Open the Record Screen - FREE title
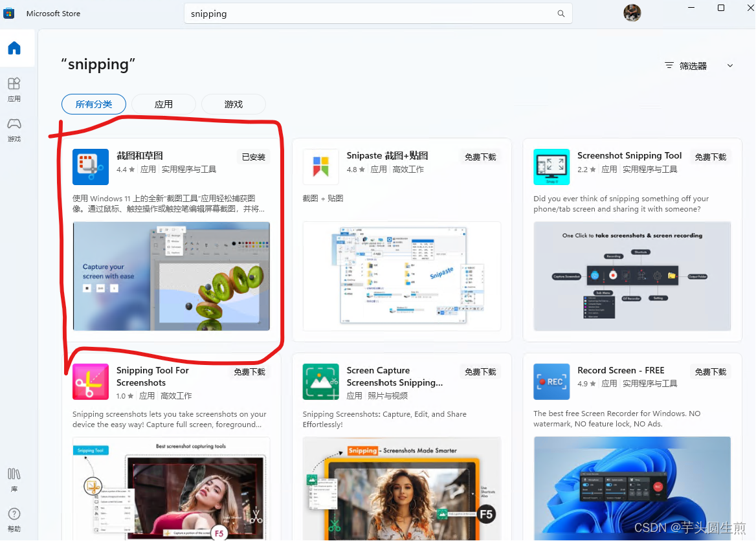This screenshot has width=756, height=541. point(621,370)
